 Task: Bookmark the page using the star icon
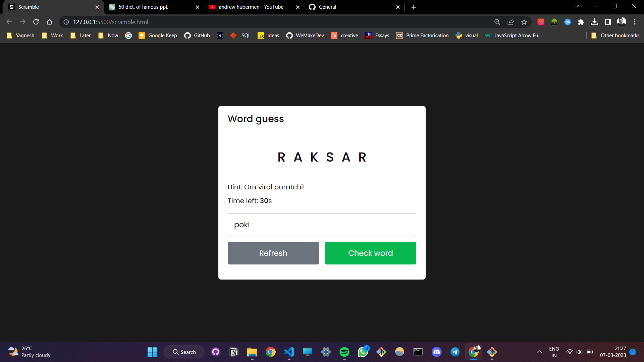(524, 22)
